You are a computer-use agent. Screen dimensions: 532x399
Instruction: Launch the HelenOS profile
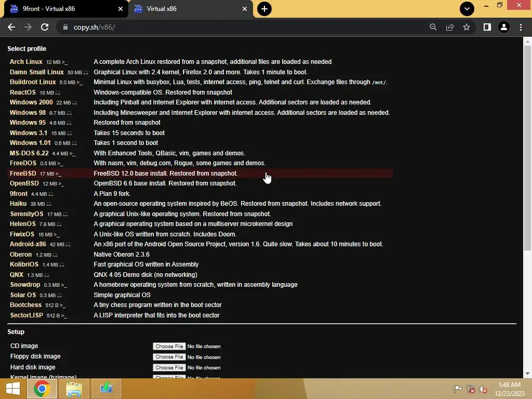coord(23,224)
